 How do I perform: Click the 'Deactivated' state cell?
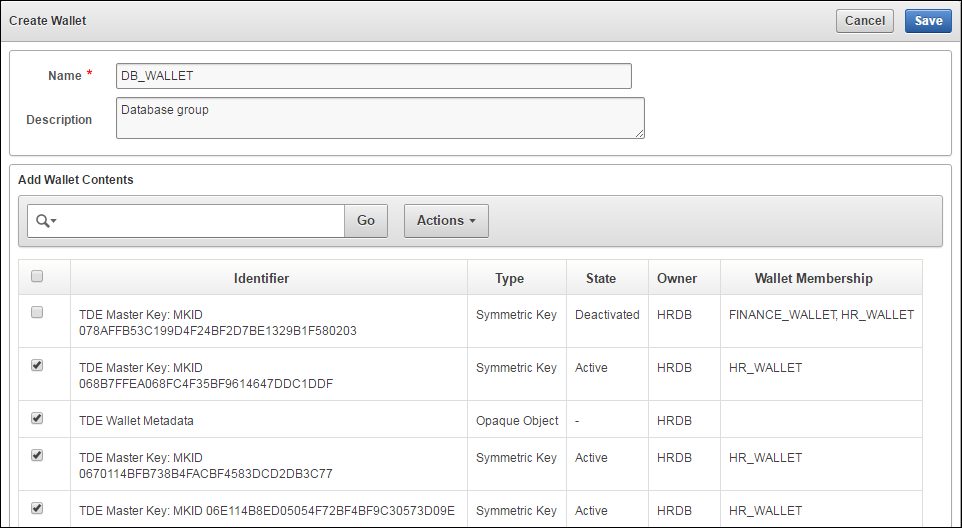coord(607,315)
